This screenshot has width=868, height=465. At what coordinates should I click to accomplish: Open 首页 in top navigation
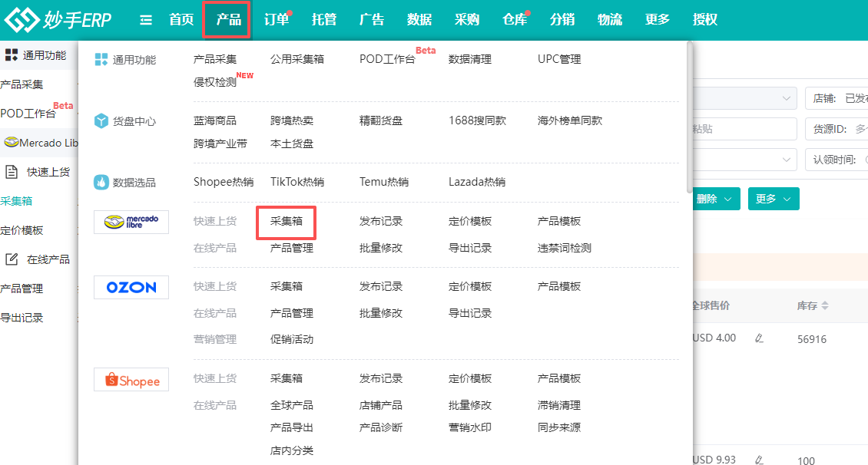pos(181,20)
